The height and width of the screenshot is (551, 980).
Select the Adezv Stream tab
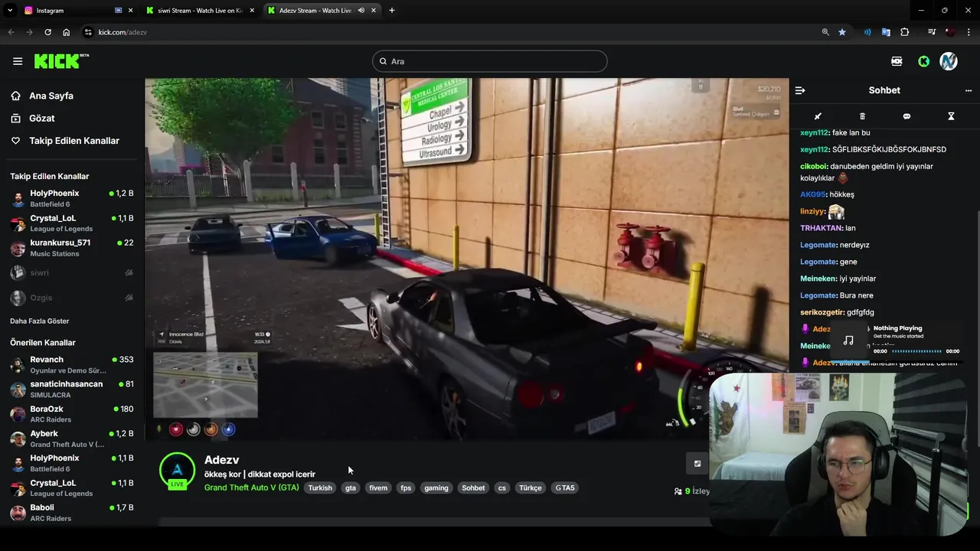tap(322, 11)
